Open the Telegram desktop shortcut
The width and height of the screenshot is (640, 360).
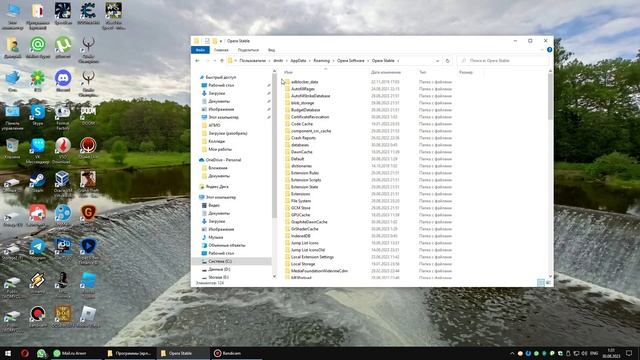(x=38, y=250)
